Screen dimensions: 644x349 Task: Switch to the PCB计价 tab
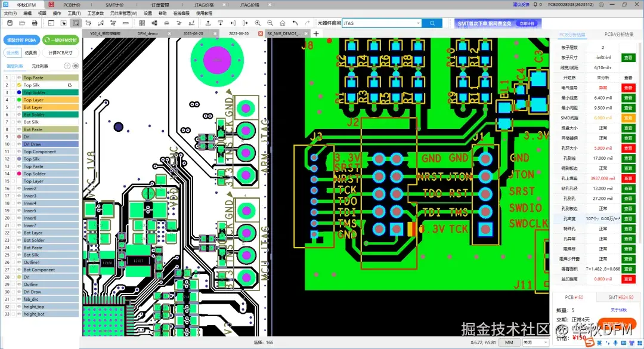tap(72, 5)
